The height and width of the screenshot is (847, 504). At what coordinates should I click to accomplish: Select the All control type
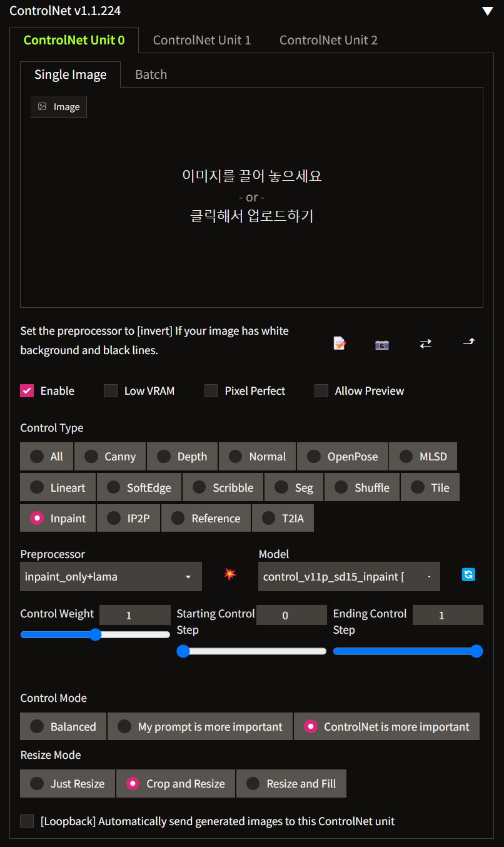pos(47,457)
